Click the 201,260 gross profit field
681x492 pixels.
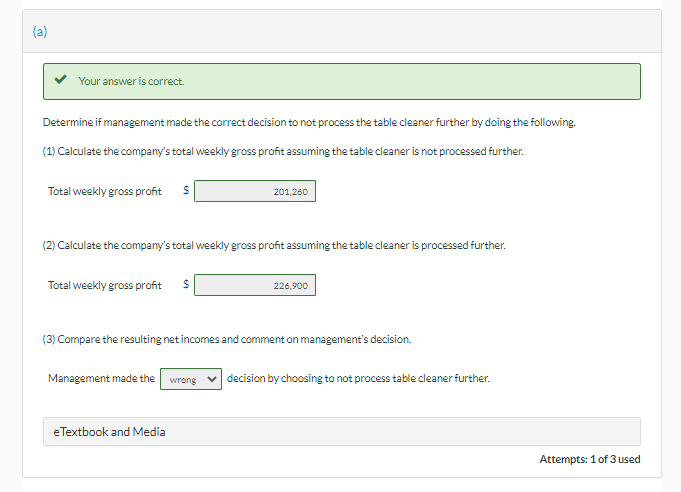[255, 191]
